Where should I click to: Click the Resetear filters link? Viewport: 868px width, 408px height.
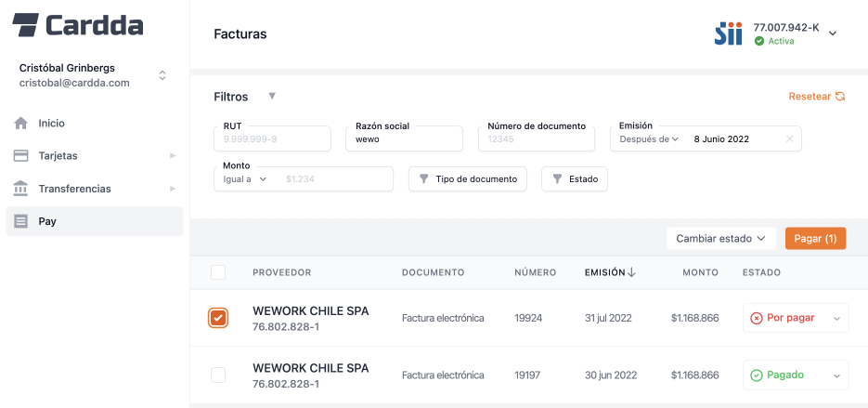coord(816,97)
